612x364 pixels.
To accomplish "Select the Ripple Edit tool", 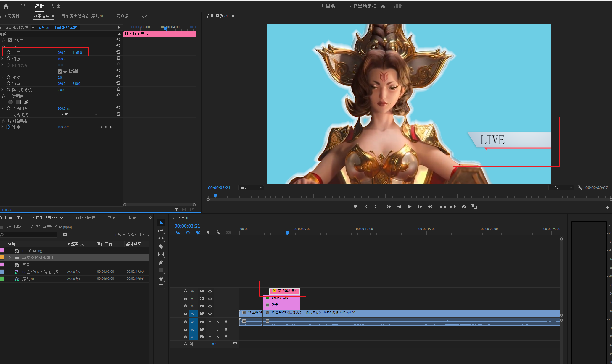I will point(161,238).
